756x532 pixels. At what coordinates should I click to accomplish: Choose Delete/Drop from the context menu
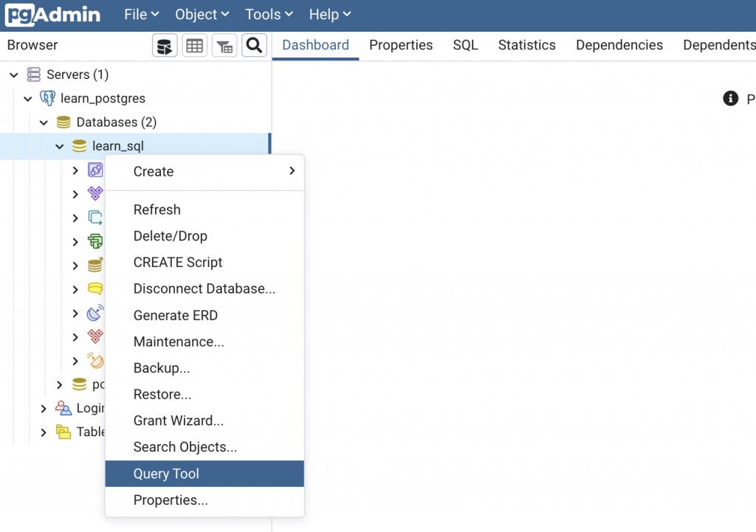205,236
